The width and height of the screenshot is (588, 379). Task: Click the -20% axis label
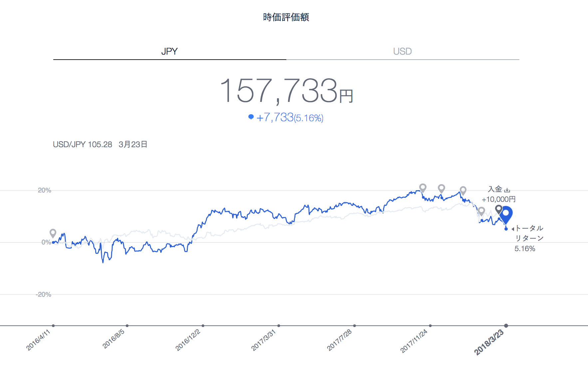(x=43, y=294)
